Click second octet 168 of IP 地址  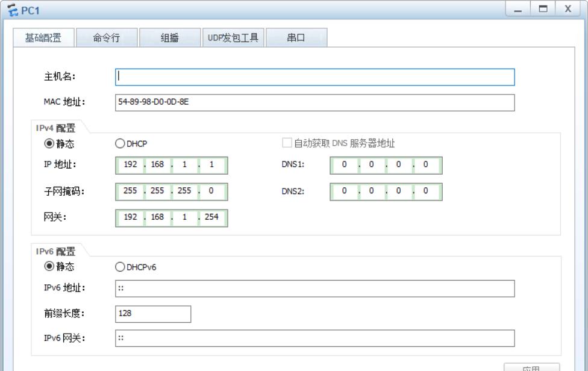tap(157, 165)
